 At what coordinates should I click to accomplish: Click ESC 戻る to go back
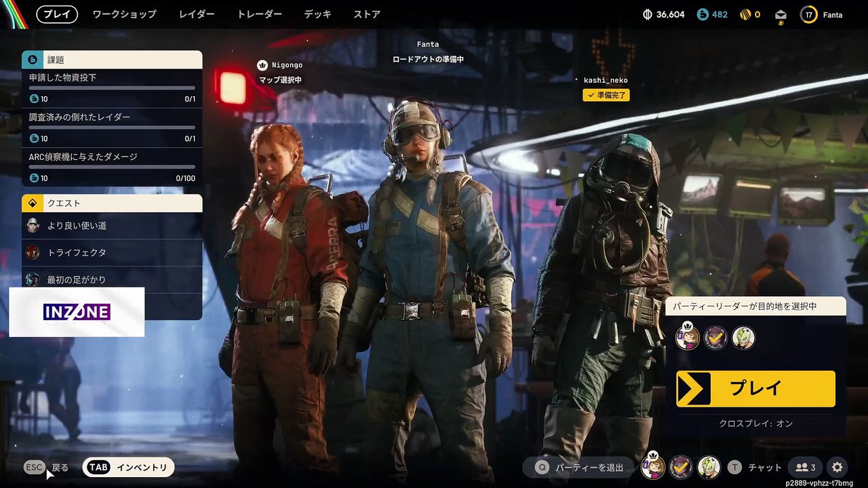(x=46, y=467)
